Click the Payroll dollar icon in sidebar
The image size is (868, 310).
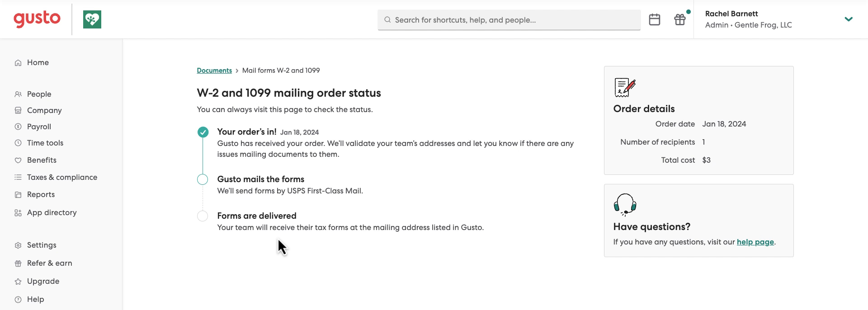18,127
